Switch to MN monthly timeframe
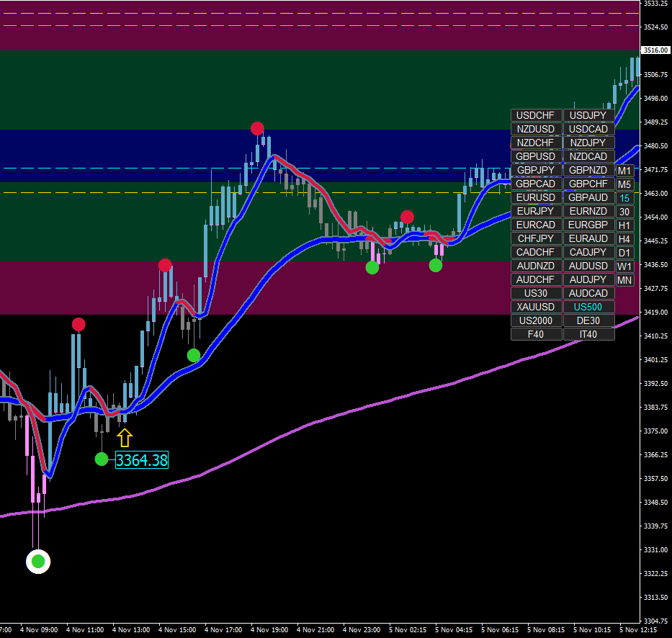672x638 pixels. click(x=624, y=281)
